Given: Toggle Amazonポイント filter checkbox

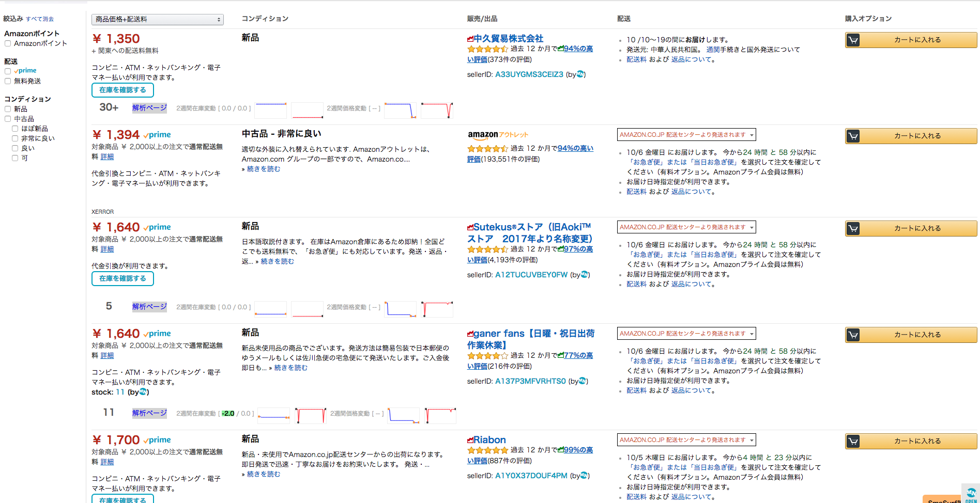Looking at the screenshot, I should 8,43.
